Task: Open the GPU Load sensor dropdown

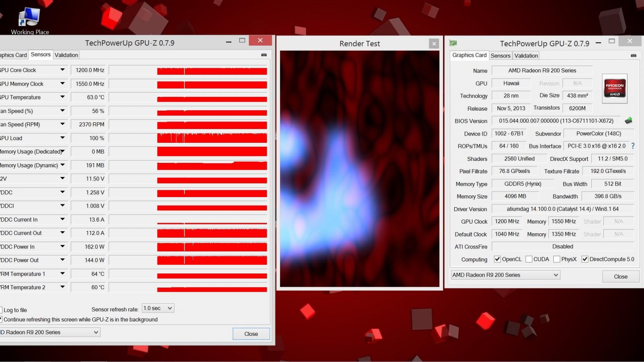Action: tap(62, 138)
